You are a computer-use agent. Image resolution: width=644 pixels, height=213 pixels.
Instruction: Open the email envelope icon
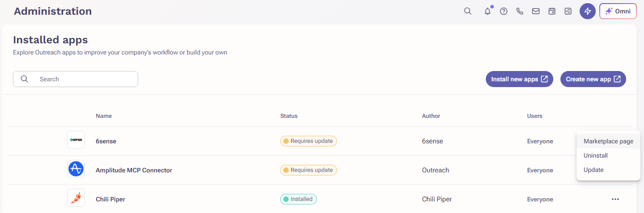(x=536, y=11)
